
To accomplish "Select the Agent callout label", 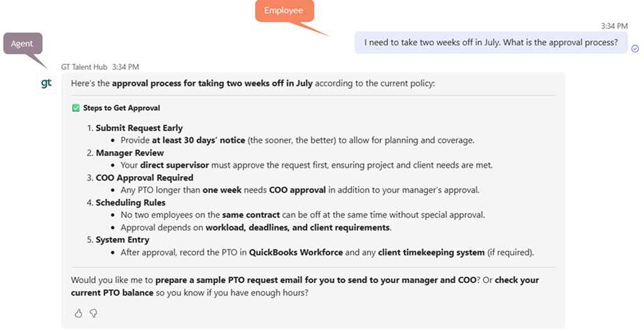I will [23, 43].
